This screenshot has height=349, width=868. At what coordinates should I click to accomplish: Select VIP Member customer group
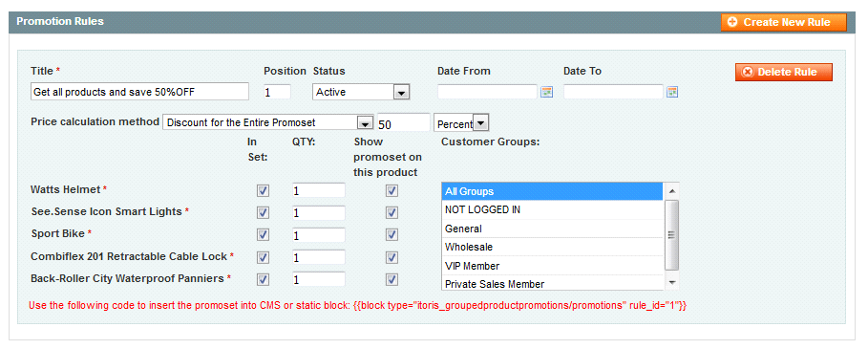coord(552,266)
